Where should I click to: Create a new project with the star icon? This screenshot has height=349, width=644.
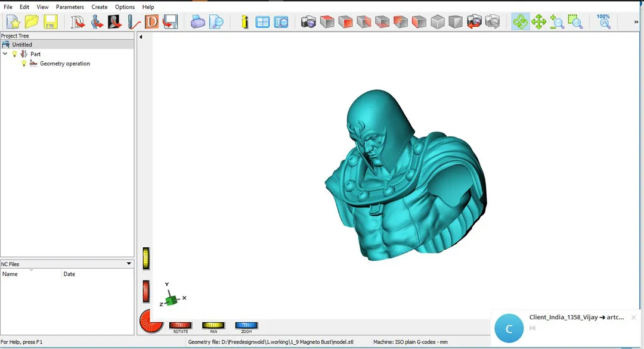(x=13, y=21)
